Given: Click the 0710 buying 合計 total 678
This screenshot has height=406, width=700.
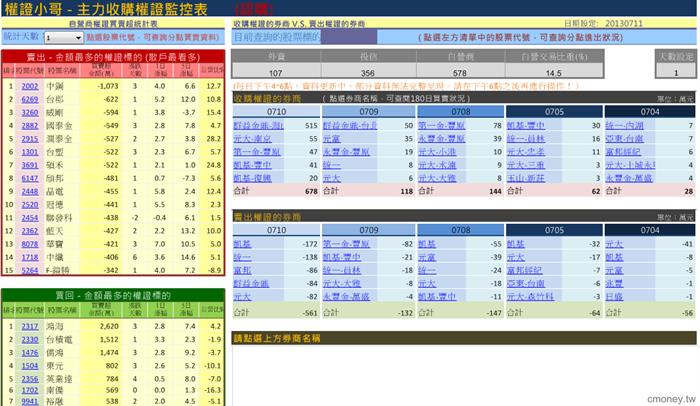Looking at the screenshot, I should [x=311, y=191].
